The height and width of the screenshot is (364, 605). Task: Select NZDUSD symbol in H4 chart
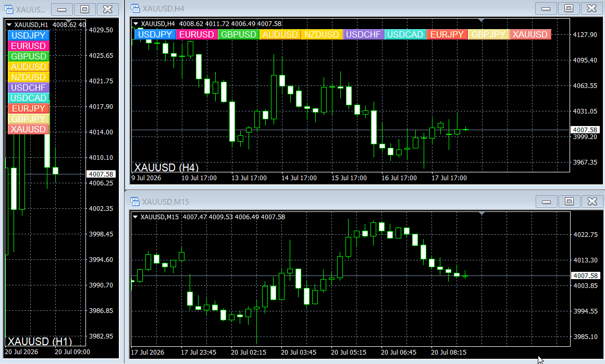[x=322, y=34]
